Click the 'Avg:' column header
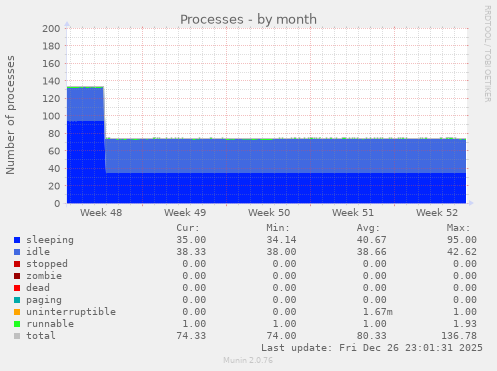Viewport: 497px width, 371px height. point(368,228)
